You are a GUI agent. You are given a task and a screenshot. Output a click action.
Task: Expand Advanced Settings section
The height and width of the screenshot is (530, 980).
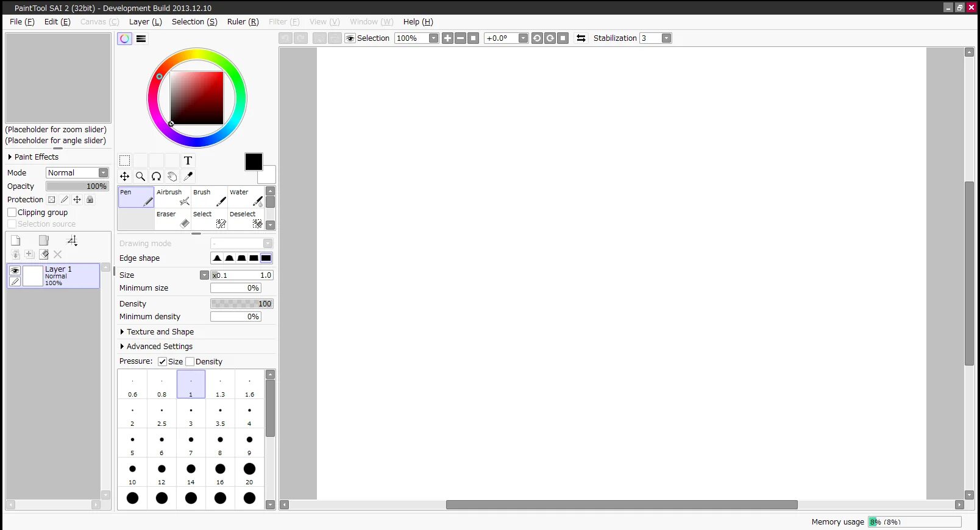(157, 347)
